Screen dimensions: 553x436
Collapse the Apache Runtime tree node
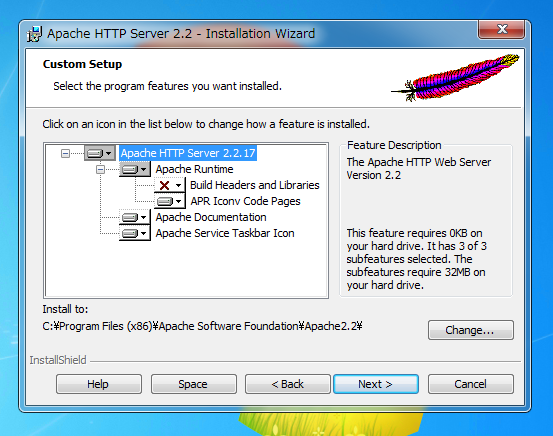pos(101,170)
